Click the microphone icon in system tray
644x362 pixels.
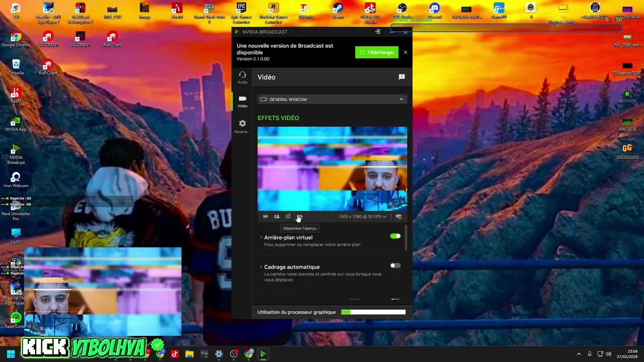589,354
